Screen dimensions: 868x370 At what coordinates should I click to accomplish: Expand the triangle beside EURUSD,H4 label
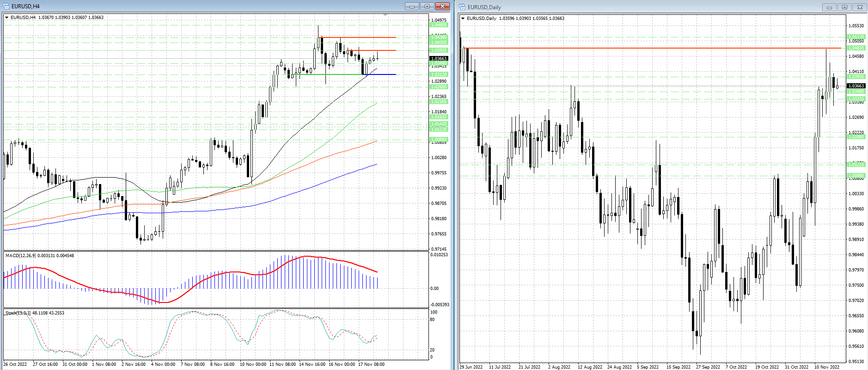tap(7, 18)
